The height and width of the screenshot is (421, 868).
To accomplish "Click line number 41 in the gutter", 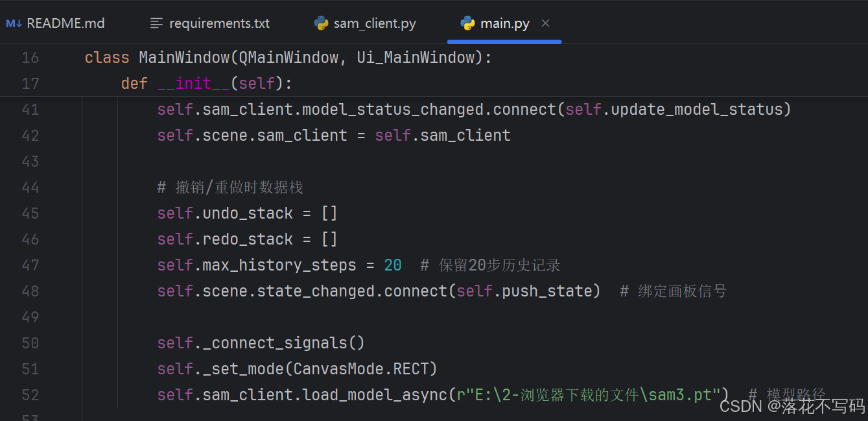I will 30,110.
